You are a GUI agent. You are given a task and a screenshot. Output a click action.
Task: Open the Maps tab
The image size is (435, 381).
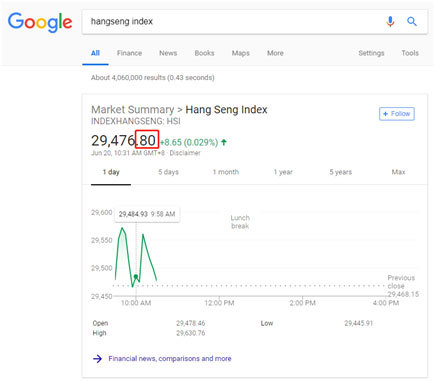(x=241, y=53)
